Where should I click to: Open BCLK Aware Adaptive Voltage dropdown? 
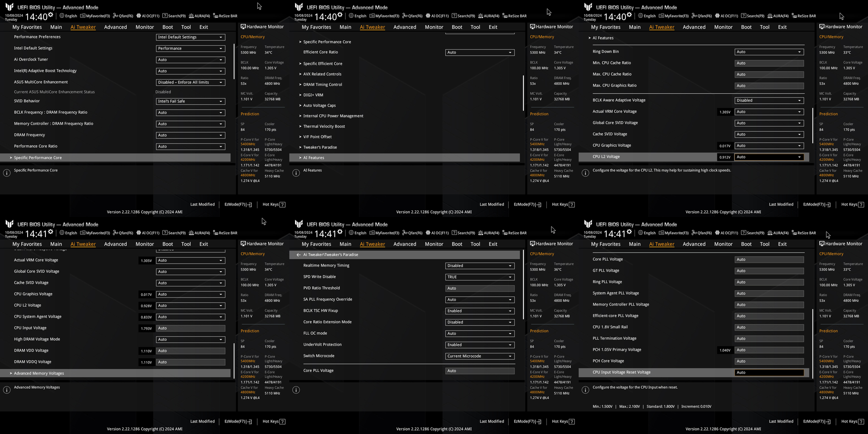pos(769,100)
